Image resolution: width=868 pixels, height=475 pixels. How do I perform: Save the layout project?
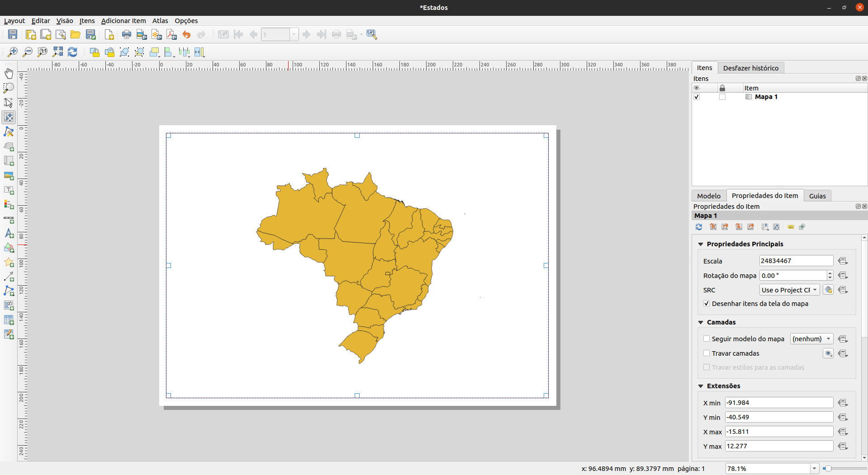pos(13,34)
